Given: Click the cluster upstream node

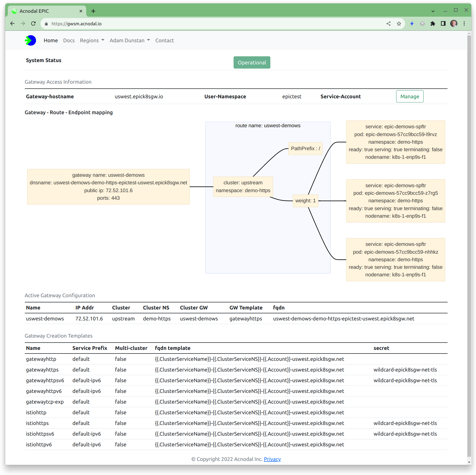Looking at the screenshot, I should (243, 187).
